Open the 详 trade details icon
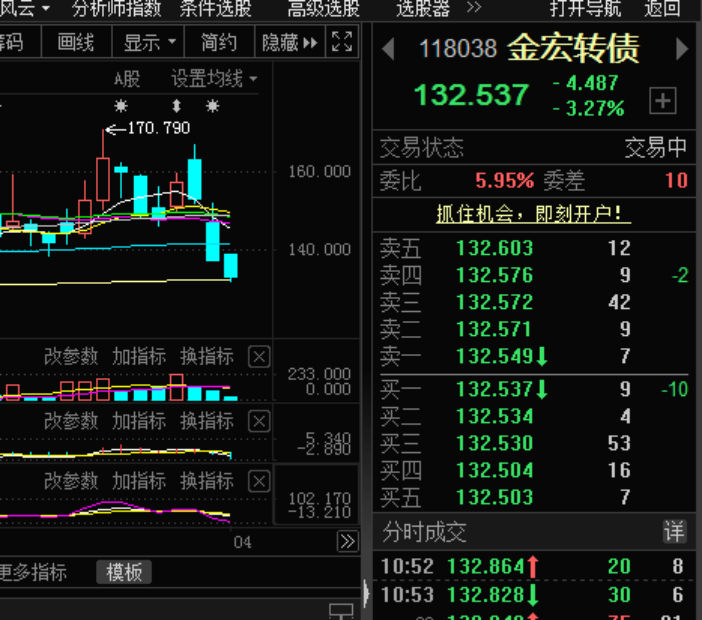 [674, 531]
